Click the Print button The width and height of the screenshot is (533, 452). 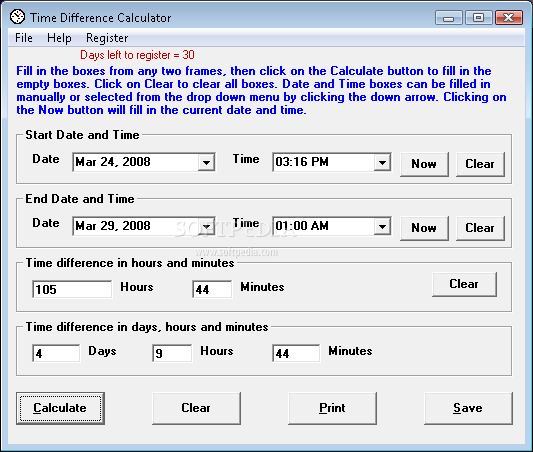(332, 408)
